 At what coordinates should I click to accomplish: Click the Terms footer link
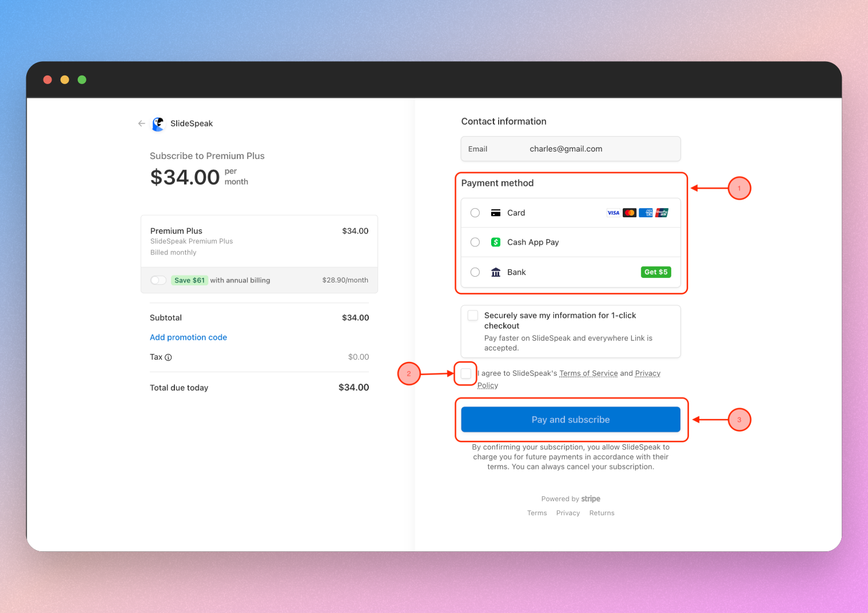coord(537,513)
